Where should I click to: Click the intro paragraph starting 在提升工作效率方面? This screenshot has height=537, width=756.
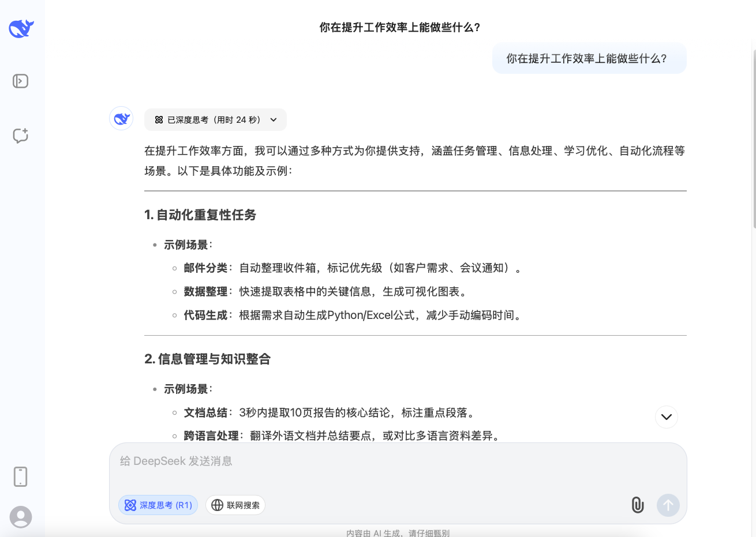pyautogui.click(x=415, y=161)
